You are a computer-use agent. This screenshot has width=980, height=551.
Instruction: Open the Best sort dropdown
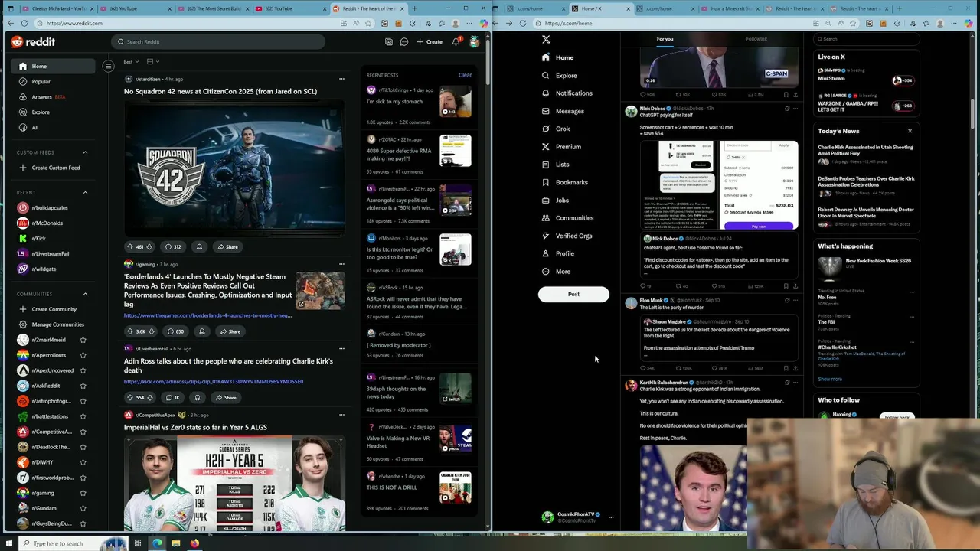click(132, 61)
